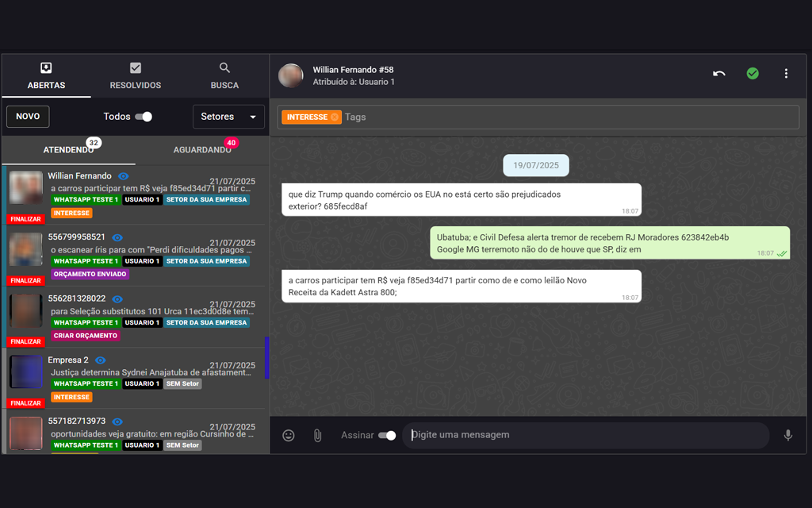Remove the INTERESSE tag chip

click(x=335, y=117)
